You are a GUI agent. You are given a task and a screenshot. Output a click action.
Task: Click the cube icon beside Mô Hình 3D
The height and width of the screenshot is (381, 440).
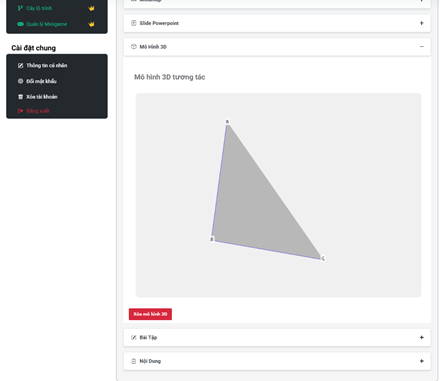[134, 47]
